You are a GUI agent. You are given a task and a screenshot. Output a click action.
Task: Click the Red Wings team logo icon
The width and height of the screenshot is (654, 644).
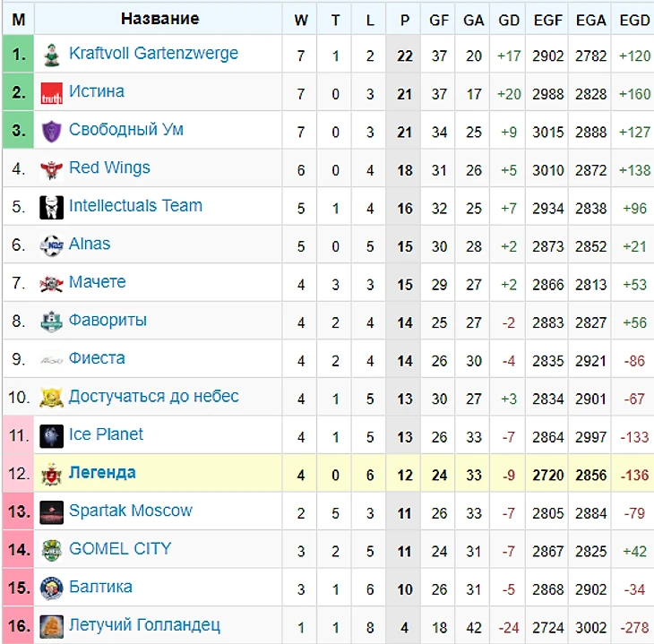[x=51, y=169]
